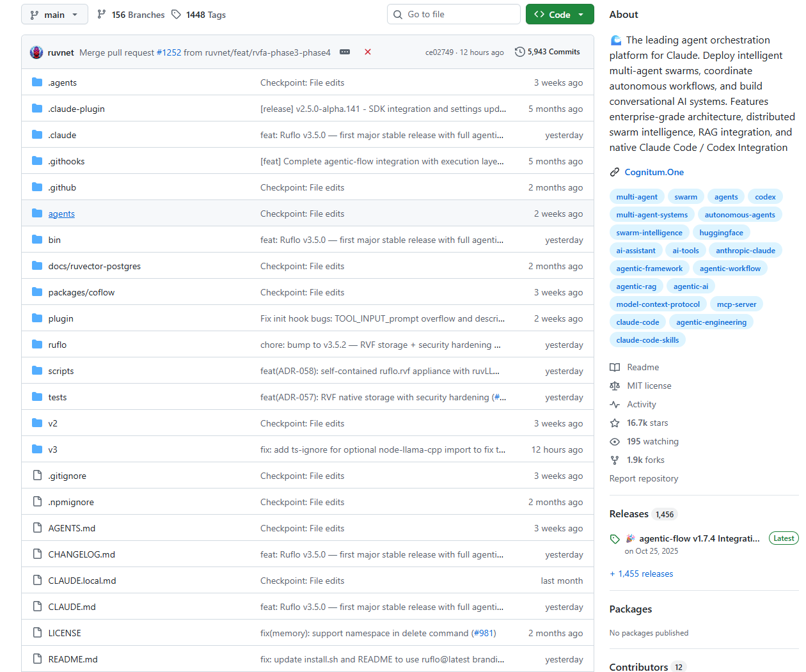Click the link icon beside Cognitum.One
The image size is (806, 672).
[615, 172]
